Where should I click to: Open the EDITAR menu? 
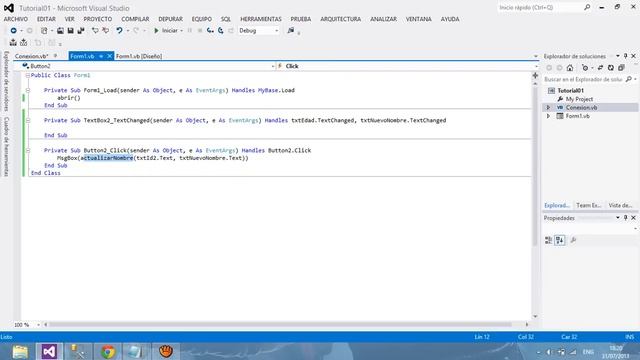coord(46,19)
